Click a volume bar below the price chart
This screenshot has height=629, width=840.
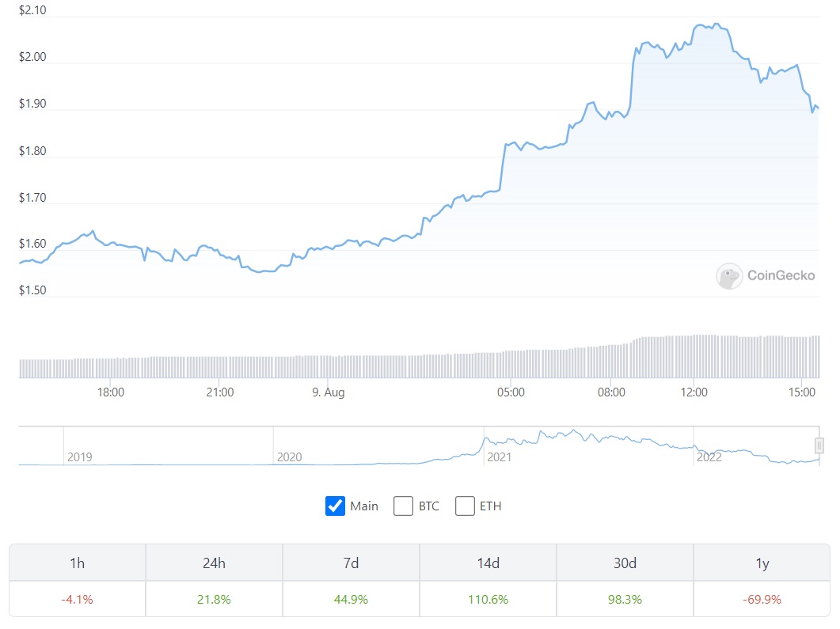pos(396,364)
